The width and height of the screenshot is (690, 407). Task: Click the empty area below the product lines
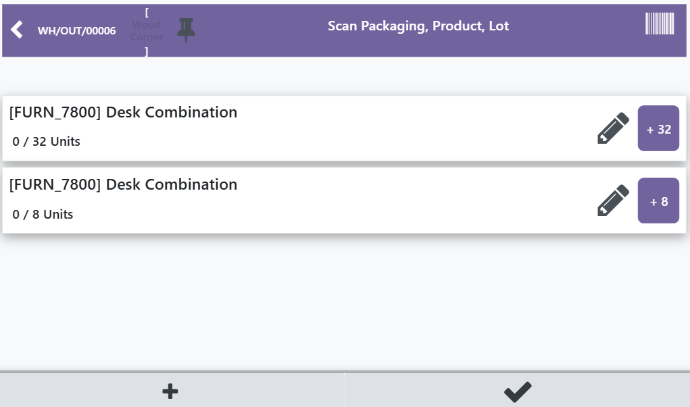[x=345, y=300]
